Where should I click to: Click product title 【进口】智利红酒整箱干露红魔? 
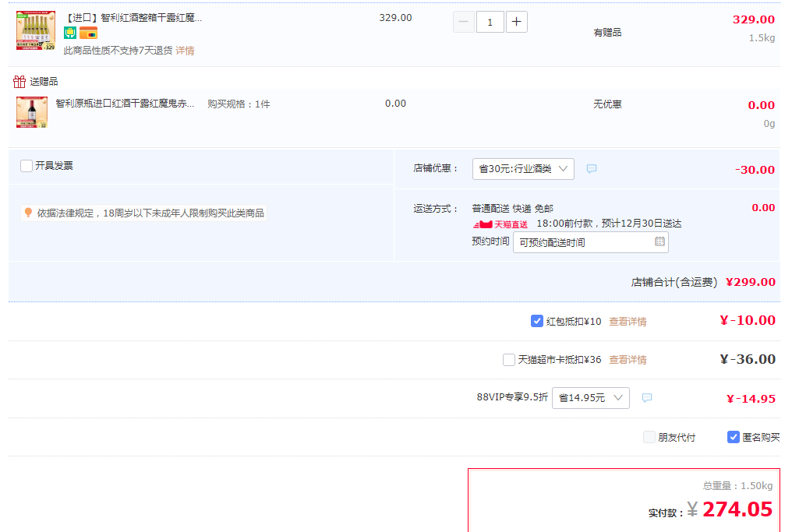(133, 18)
